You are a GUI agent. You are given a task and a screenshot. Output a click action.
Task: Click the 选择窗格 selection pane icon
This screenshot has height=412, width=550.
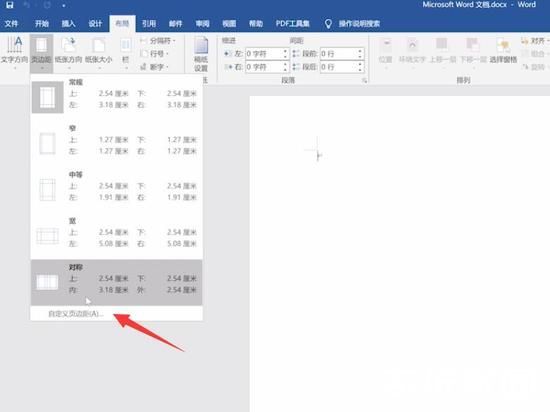click(503, 52)
